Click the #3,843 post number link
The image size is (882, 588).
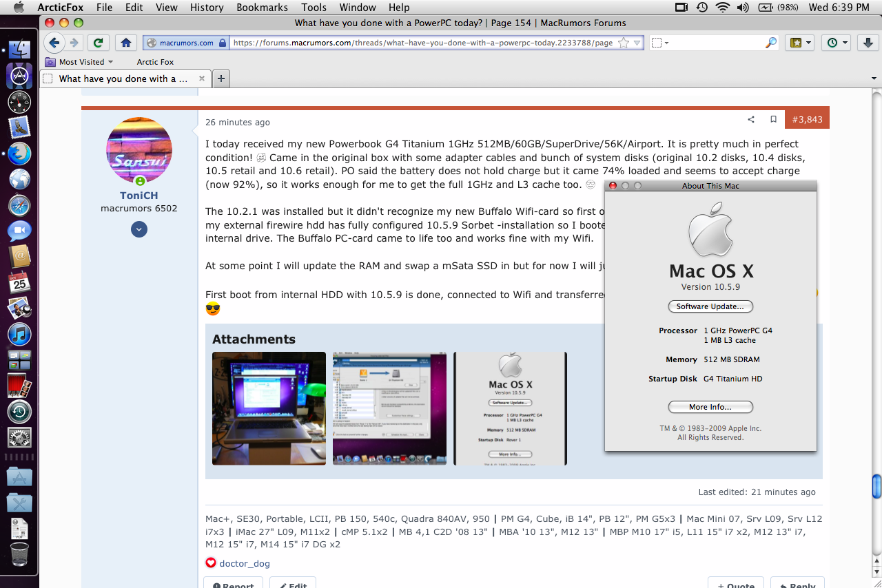coord(807,119)
